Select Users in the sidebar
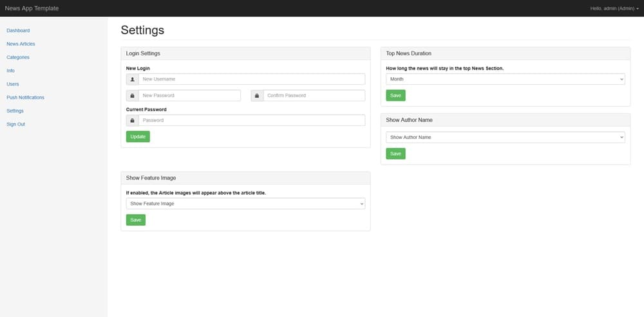The image size is (644, 317). (13, 84)
